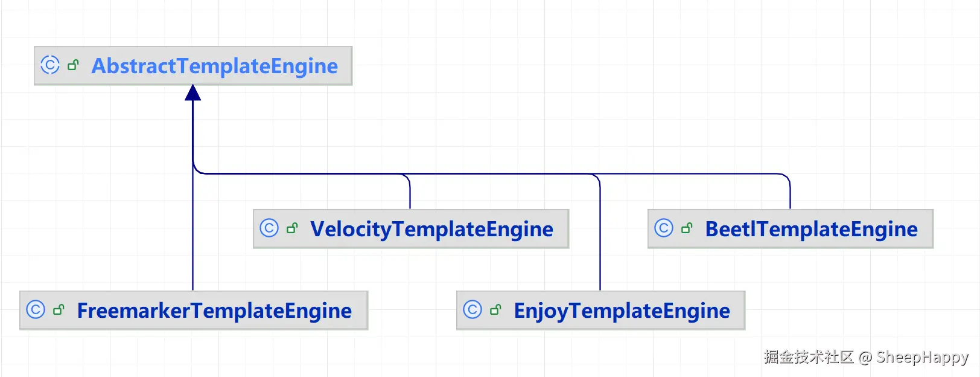Select the AbstractTemplateEngine class name
The height and width of the screenshot is (377, 980).
[x=214, y=66]
